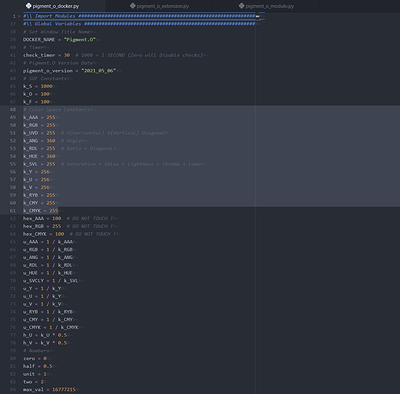Viewport: 400px width, 394px height.
Task: Click the Python file icon on pigment_o_docker.py tab
Action: pos(29,6)
